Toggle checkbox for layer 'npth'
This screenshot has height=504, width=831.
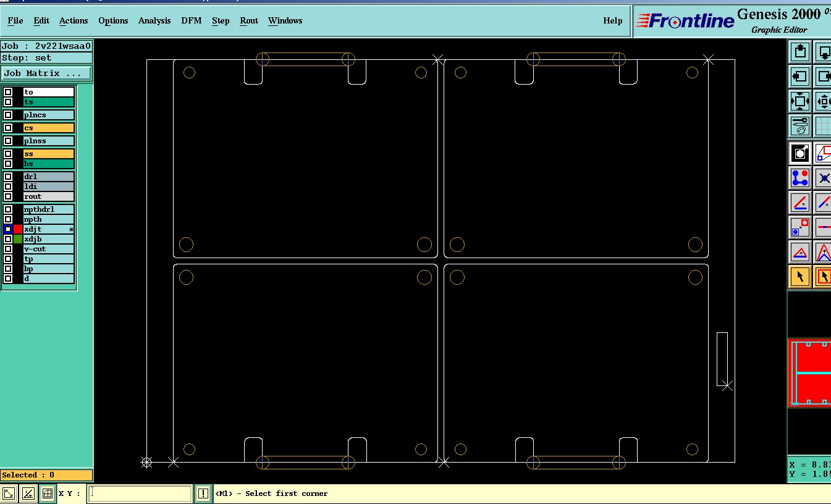[8, 219]
